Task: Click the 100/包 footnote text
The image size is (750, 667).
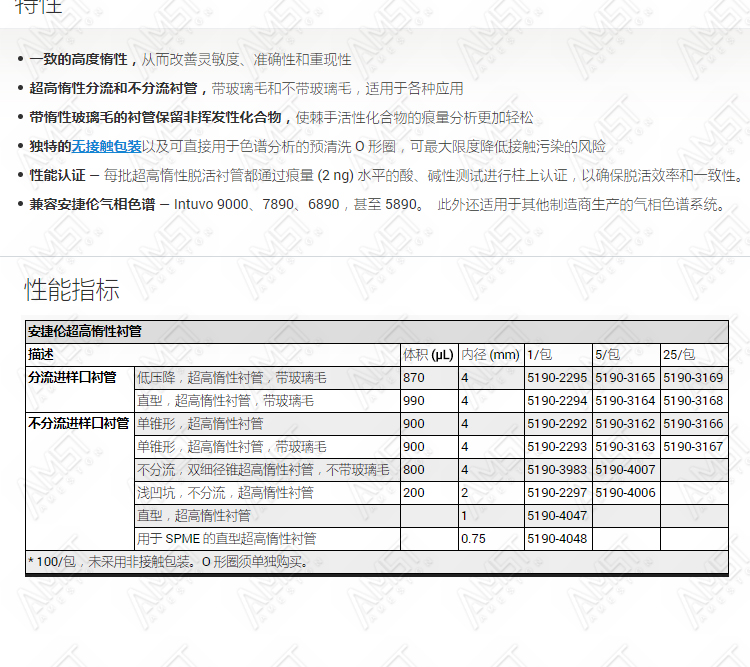Action: pyautogui.click(x=168, y=562)
